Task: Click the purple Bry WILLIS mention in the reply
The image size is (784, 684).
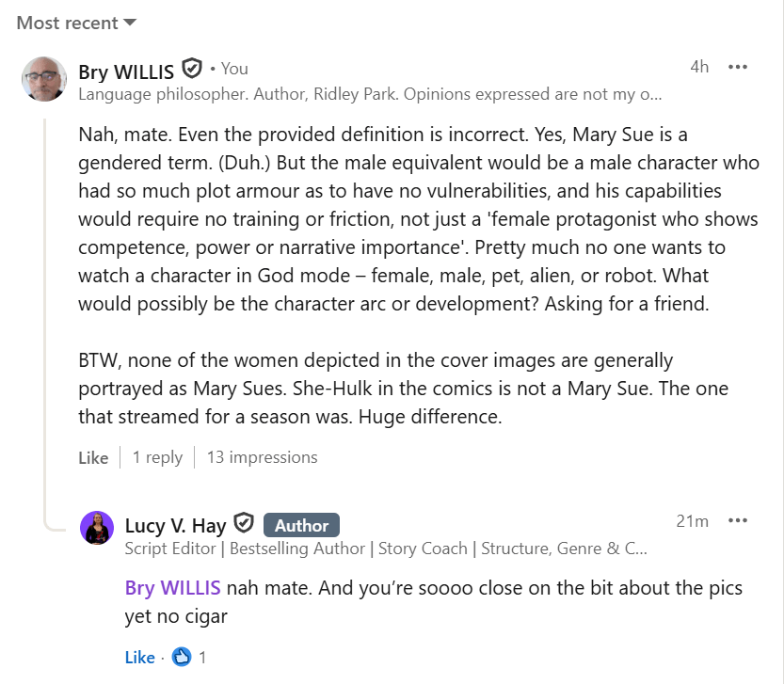Action: click(172, 589)
